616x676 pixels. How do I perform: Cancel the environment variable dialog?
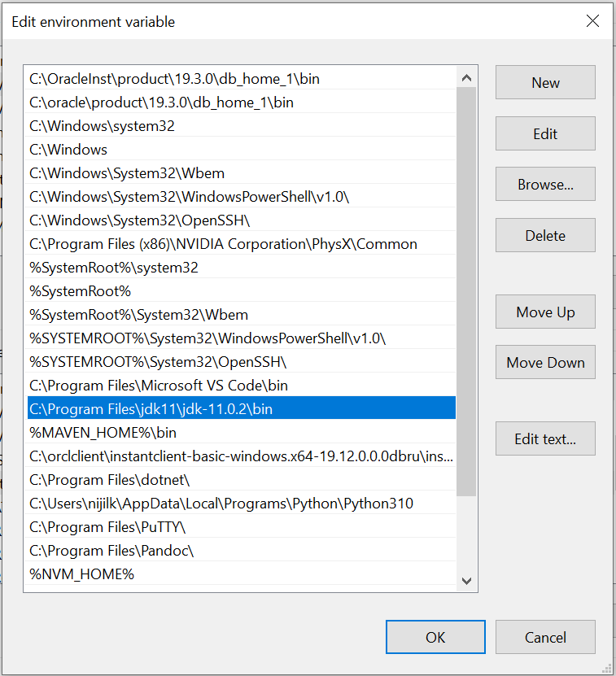pyautogui.click(x=545, y=637)
